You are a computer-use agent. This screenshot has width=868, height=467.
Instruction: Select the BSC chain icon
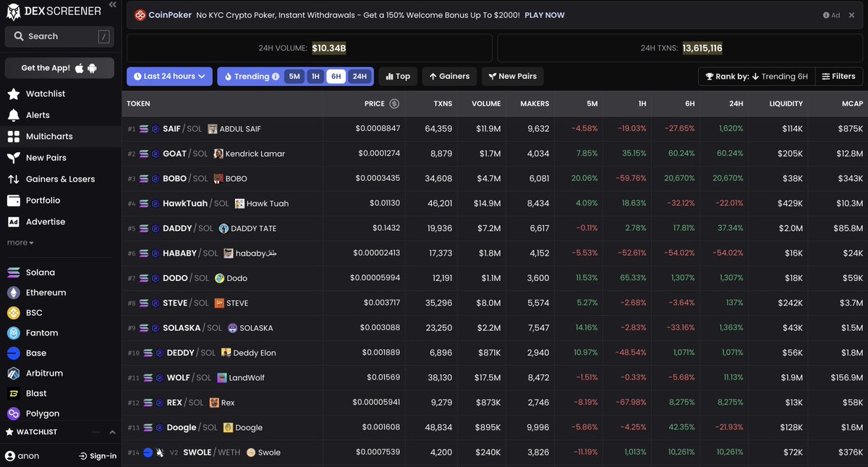click(x=13, y=313)
